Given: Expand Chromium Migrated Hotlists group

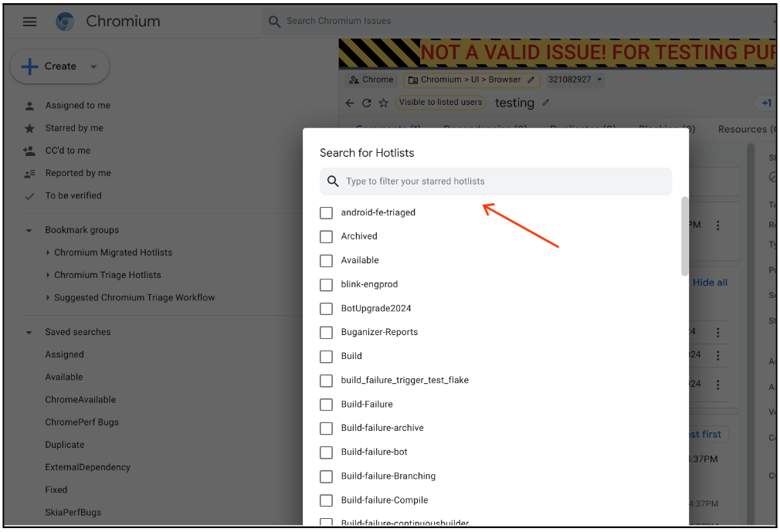Looking at the screenshot, I should [48, 252].
